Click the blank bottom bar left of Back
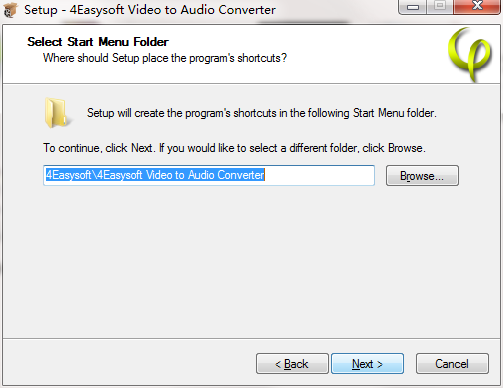The height and width of the screenshot is (388, 503). [x=128, y=363]
